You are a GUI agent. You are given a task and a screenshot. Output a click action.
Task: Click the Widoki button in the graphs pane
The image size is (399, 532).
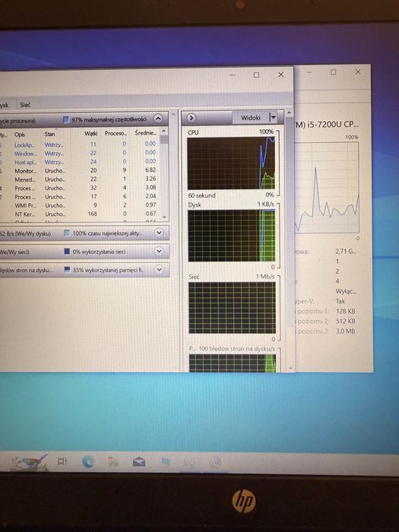tap(250, 118)
